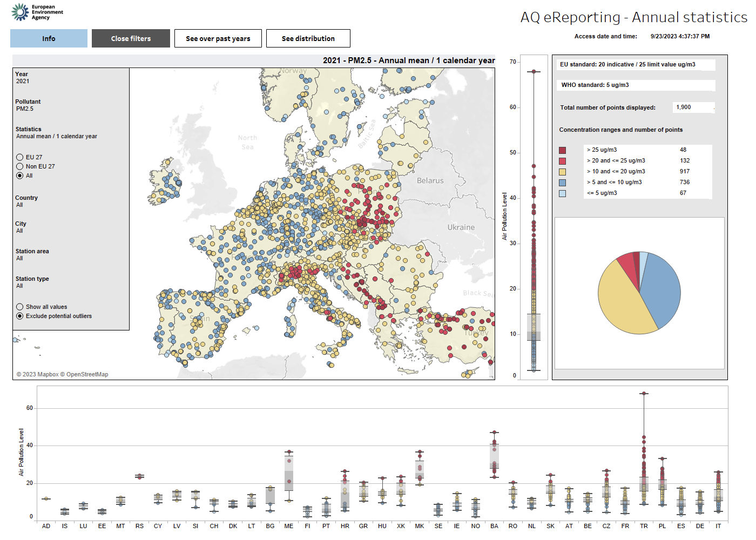Image resolution: width=756 pixels, height=540 pixels.
Task: Click the yellow 10 to 20 ug/m3 legend square
Action: [562, 172]
